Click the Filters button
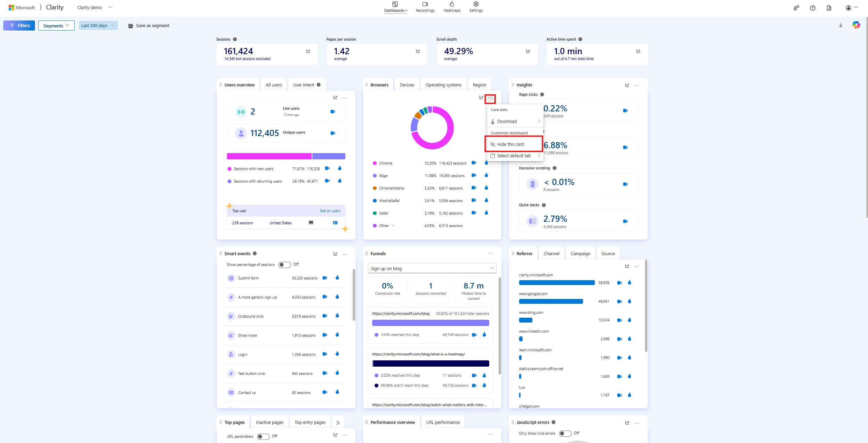 point(19,25)
